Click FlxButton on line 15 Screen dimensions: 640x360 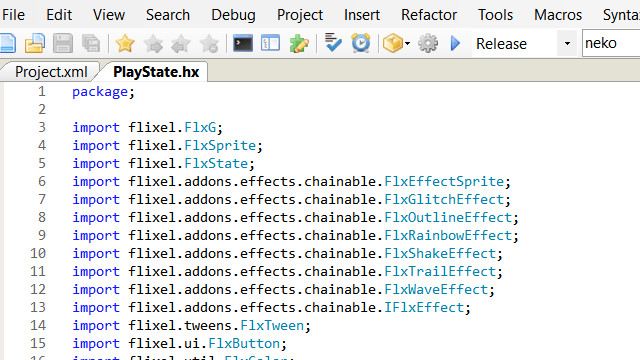[244, 343]
